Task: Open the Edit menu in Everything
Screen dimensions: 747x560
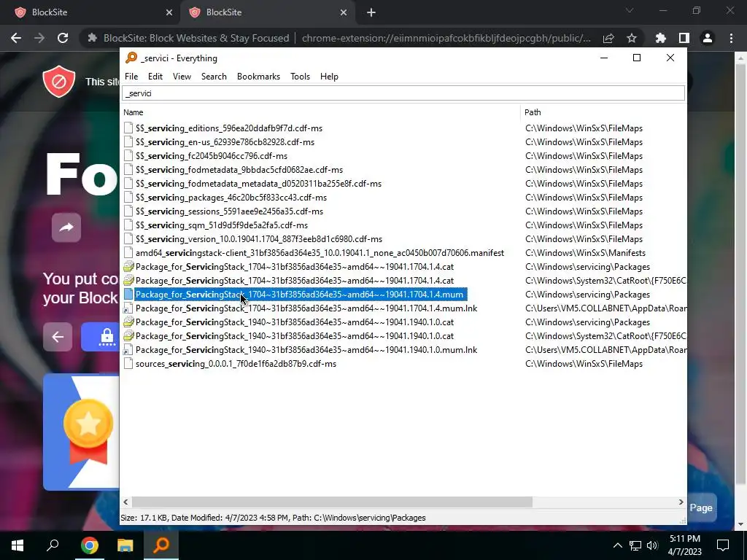Action: click(155, 76)
